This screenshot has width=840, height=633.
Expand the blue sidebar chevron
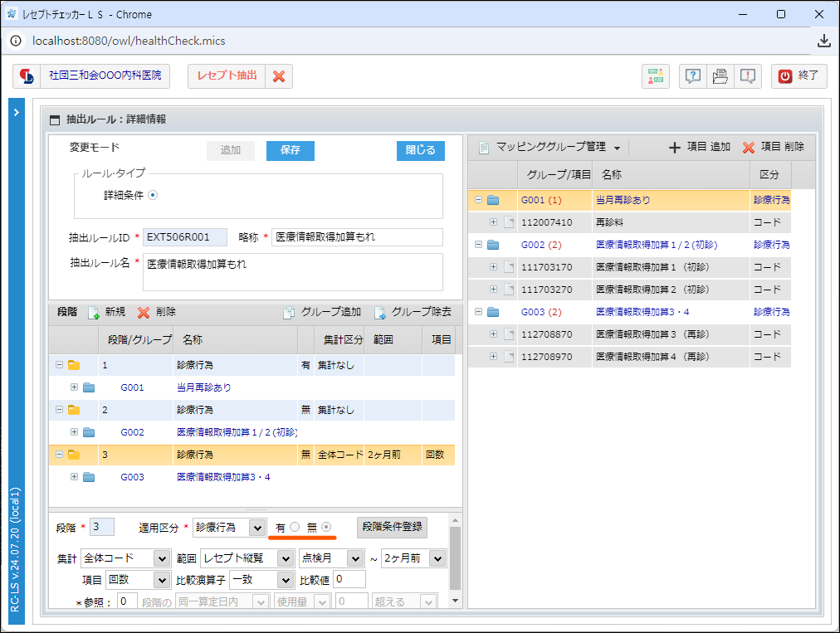(x=17, y=113)
